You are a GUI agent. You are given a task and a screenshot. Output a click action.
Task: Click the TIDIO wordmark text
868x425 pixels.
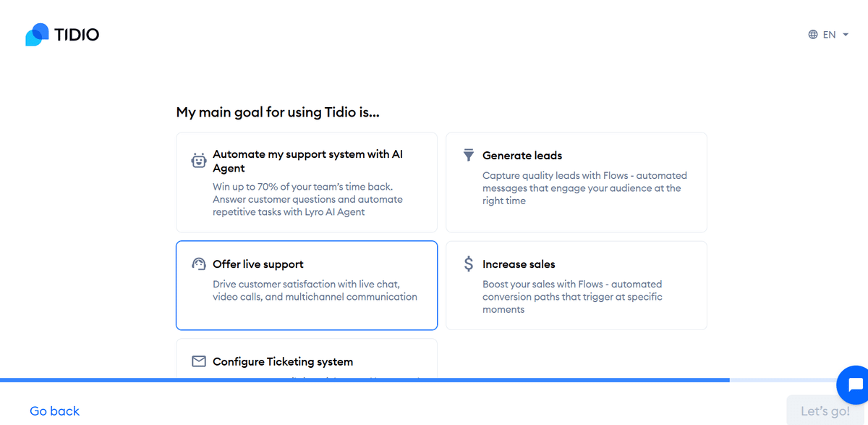pos(77,34)
